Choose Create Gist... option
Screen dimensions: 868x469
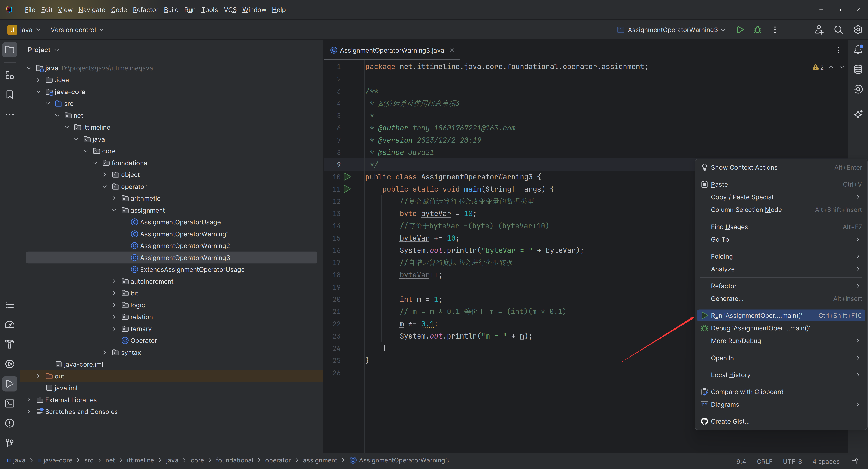[781, 421]
